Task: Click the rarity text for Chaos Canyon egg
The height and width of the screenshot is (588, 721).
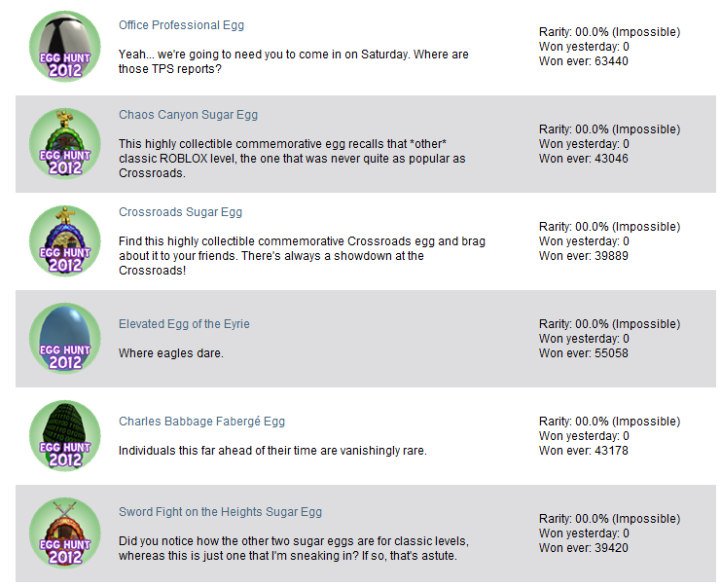Action: click(x=610, y=129)
